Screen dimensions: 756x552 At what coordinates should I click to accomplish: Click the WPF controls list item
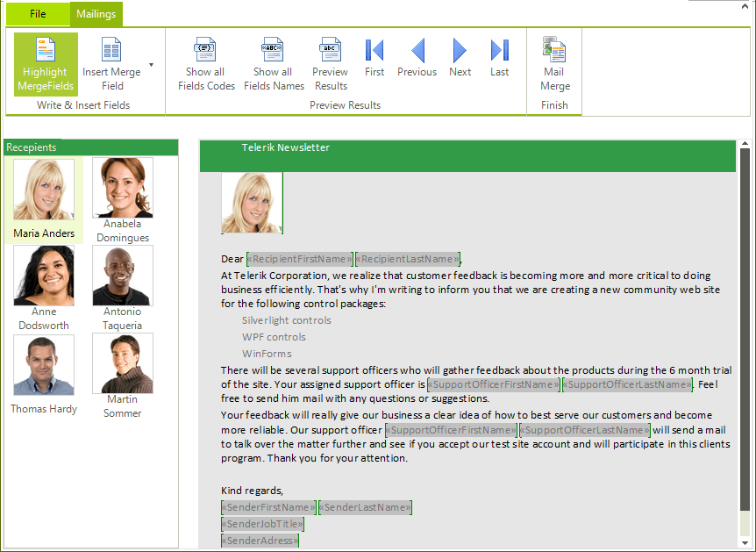[274, 337]
